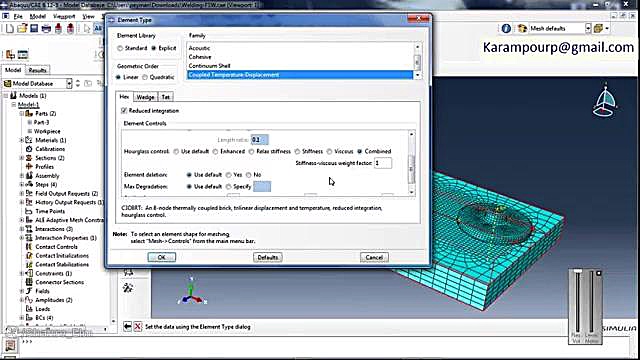
Task: Open the File menu
Action: 18,16
